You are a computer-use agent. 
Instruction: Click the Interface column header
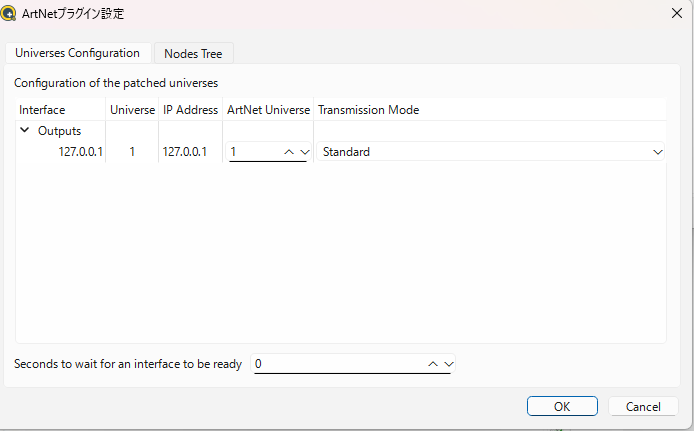[x=60, y=110]
